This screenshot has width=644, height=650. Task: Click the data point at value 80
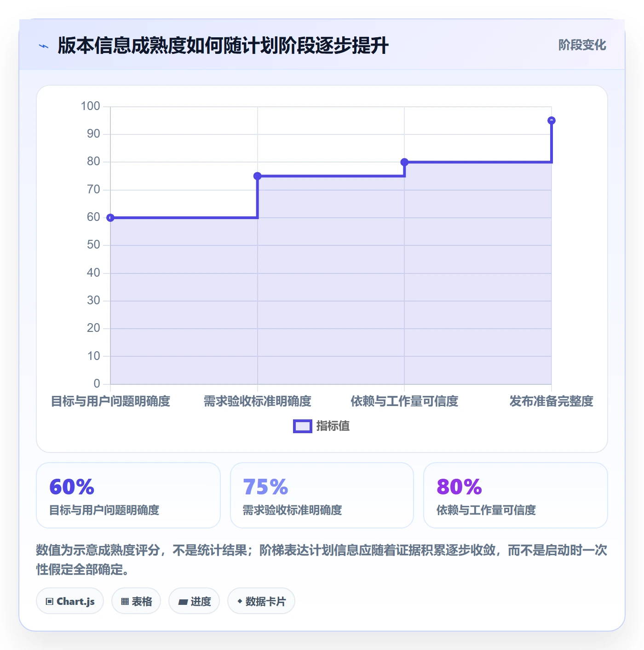(404, 162)
